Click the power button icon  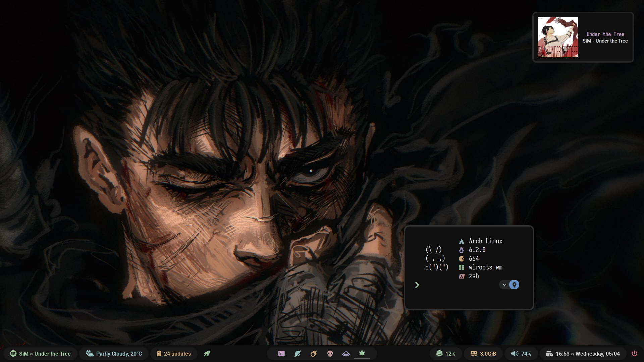pyautogui.click(x=634, y=354)
